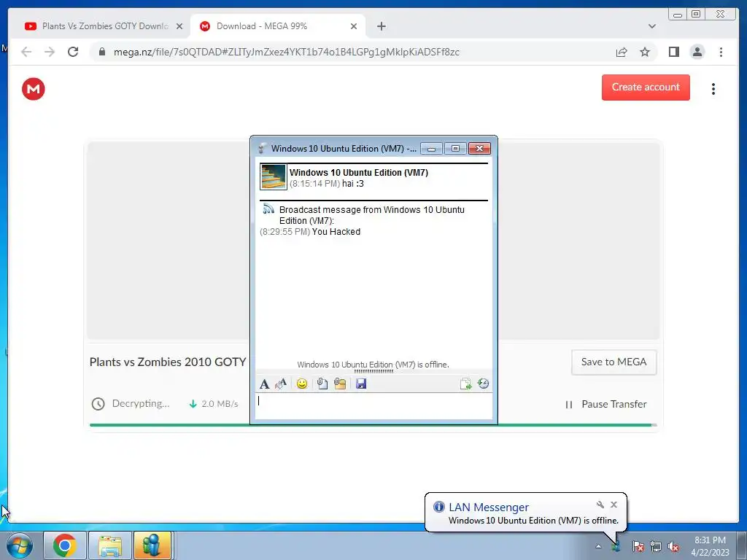This screenshot has height=560, width=747.
Task: Click the send file paperclip icon
Action: pos(322,384)
